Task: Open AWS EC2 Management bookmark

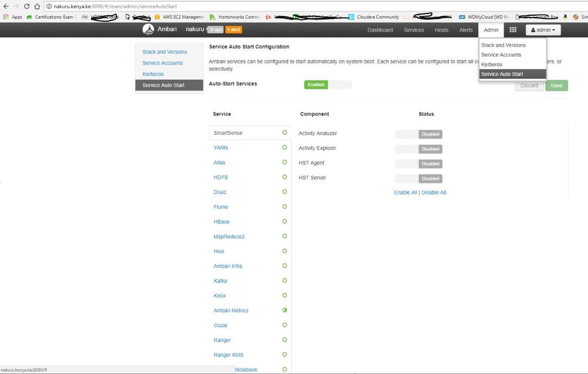Action: (180, 17)
